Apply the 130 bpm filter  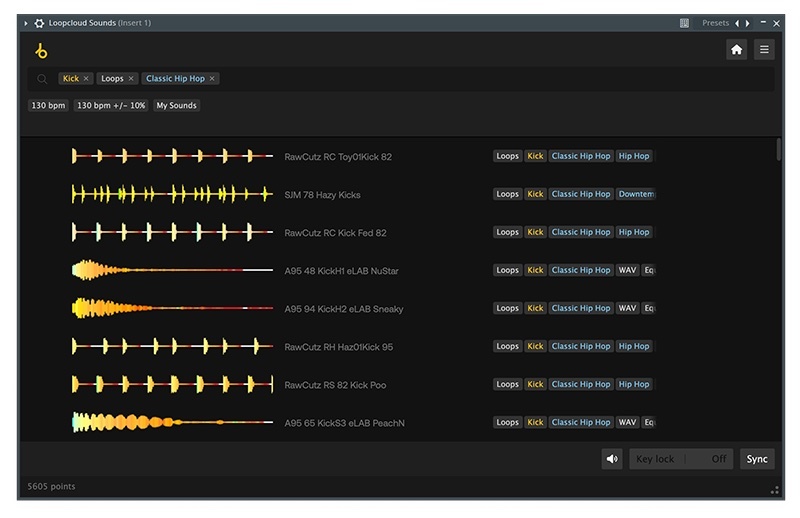(48, 105)
